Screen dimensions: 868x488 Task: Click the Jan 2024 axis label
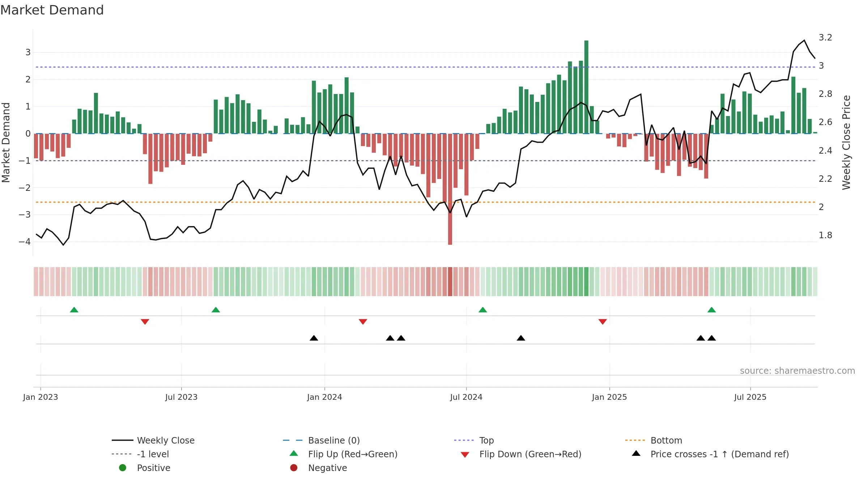(x=325, y=397)
